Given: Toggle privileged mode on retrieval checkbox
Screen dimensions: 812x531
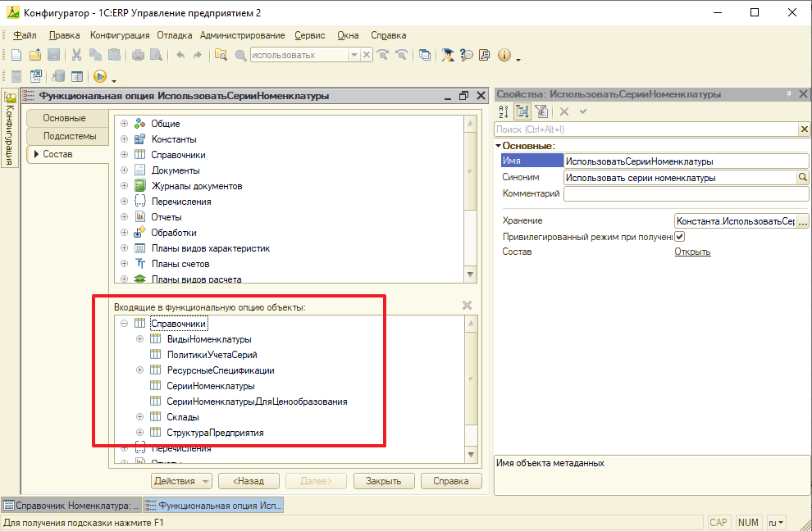Looking at the screenshot, I should coord(679,237).
